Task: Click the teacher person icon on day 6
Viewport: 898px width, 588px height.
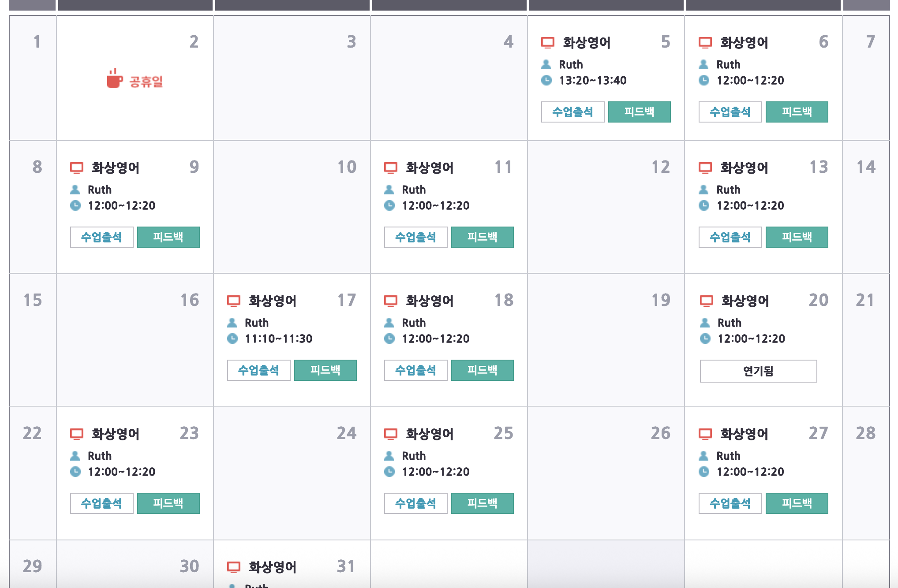Action: point(704,65)
